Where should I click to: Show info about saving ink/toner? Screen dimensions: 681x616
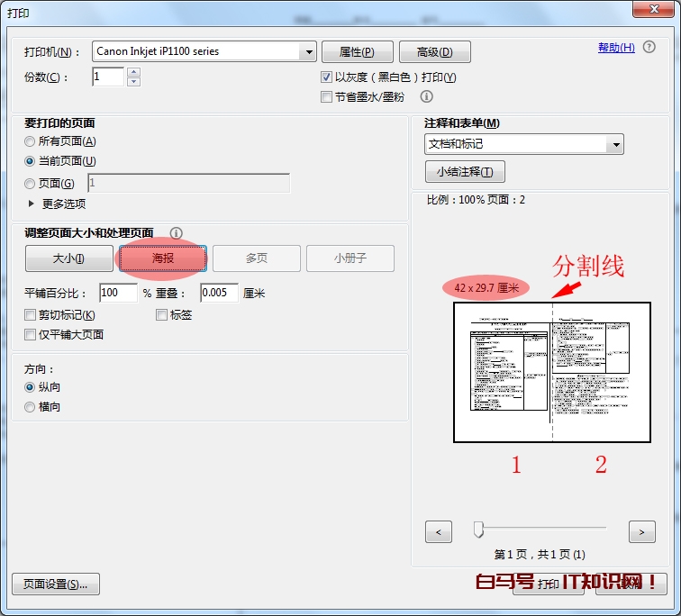click(x=426, y=96)
